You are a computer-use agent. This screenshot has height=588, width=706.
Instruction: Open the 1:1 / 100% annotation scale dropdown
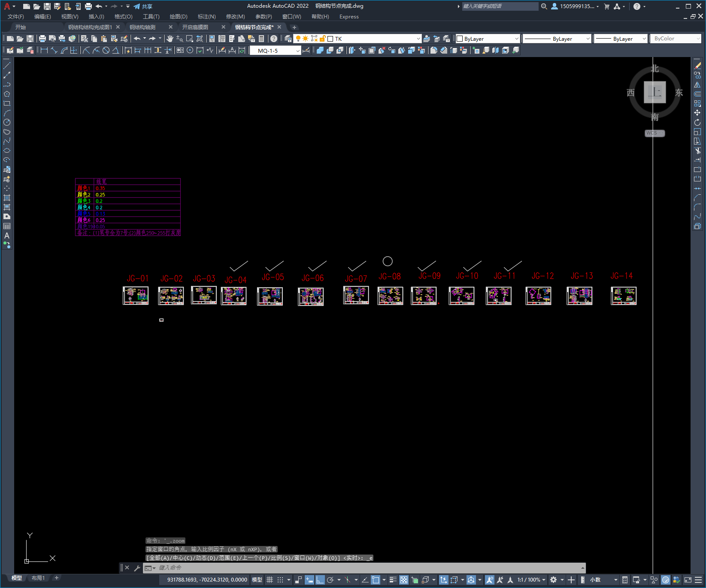531,580
